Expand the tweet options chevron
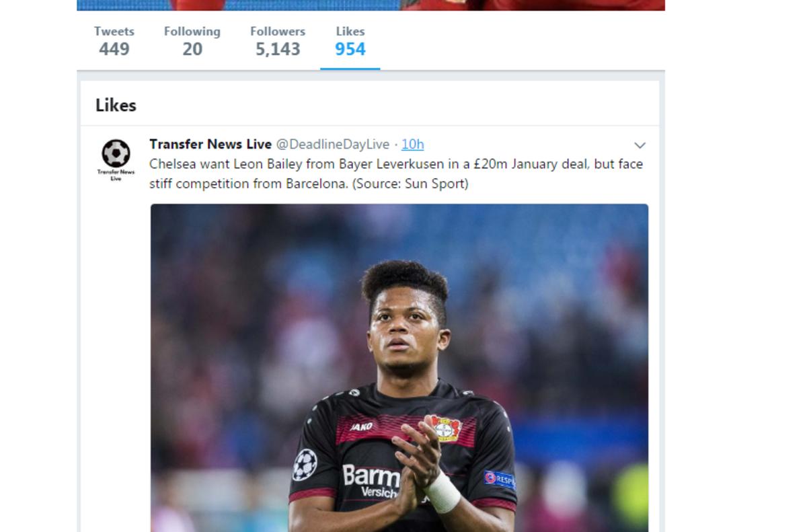Viewport: 807px width, 532px height. [640, 145]
